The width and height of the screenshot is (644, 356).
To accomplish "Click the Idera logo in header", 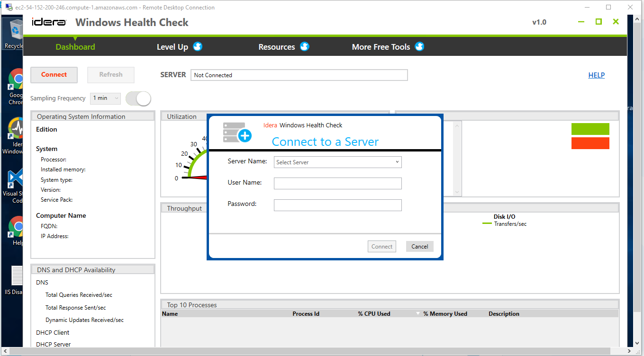I will 48,22.
